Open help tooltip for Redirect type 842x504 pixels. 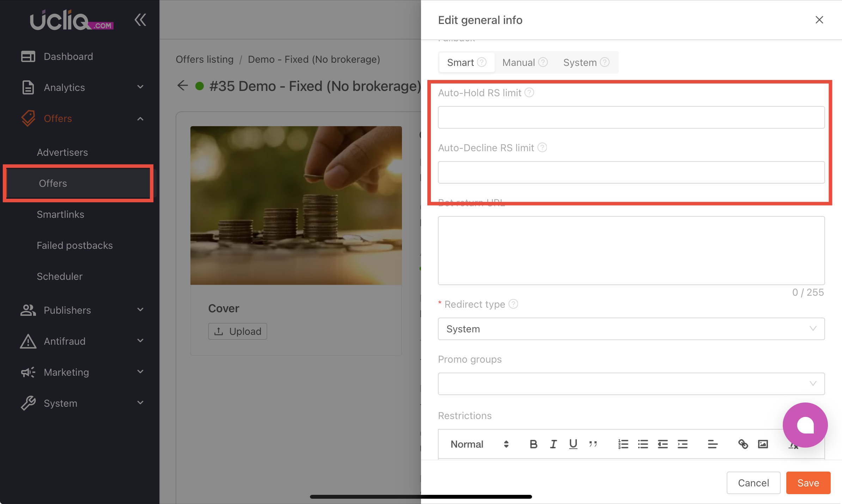pyautogui.click(x=513, y=304)
